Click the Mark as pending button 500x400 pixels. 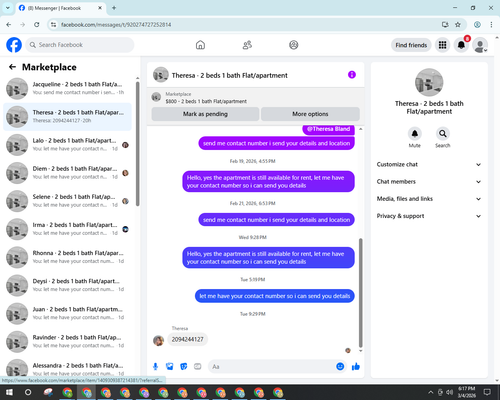pos(205,114)
